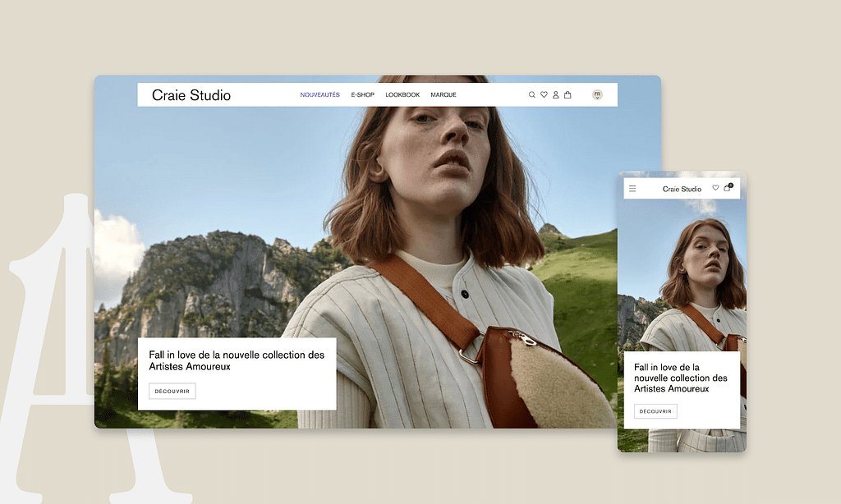Click the mobile hero headline text
The width and height of the screenshot is (841, 504).
pyautogui.click(x=680, y=378)
